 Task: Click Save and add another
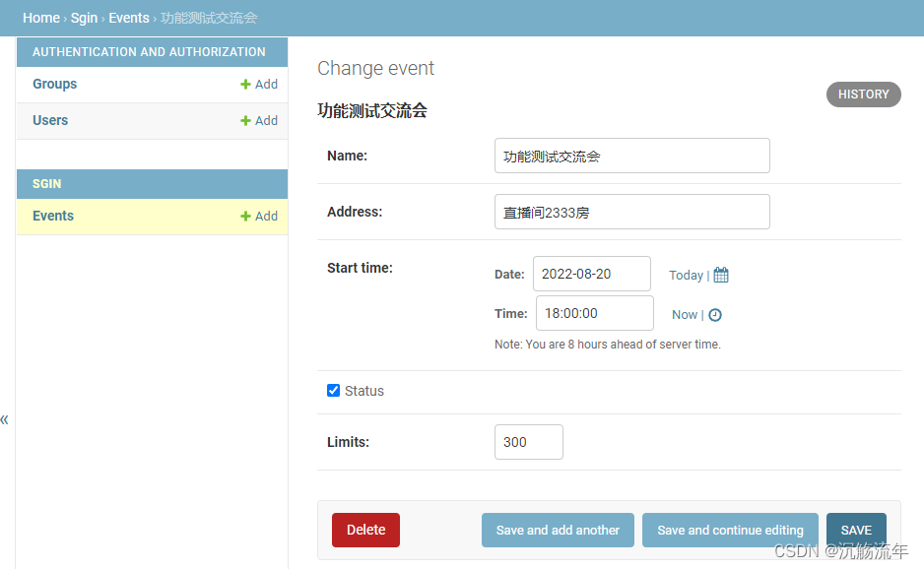pyautogui.click(x=558, y=531)
